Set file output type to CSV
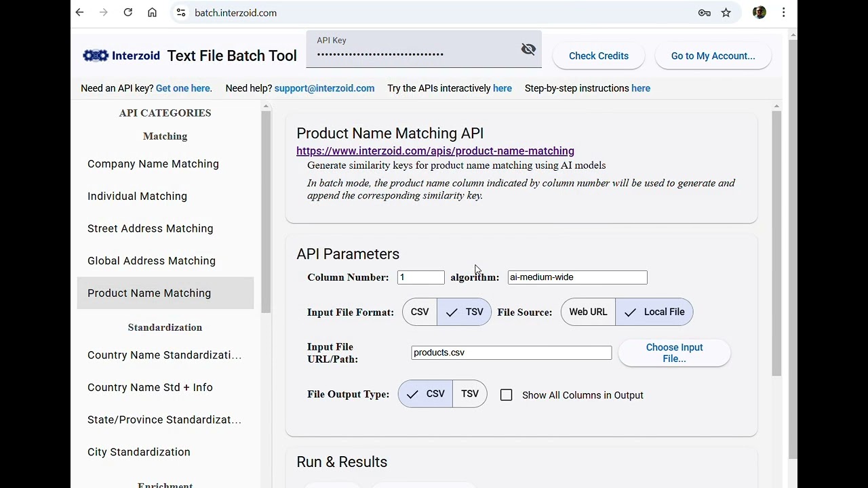Image resolution: width=868 pixels, height=488 pixels. (426, 394)
